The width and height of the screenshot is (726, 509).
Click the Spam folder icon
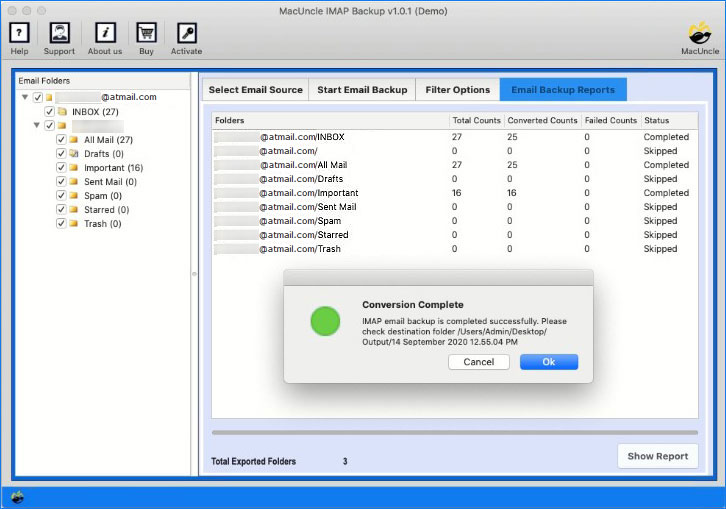[x=74, y=195]
